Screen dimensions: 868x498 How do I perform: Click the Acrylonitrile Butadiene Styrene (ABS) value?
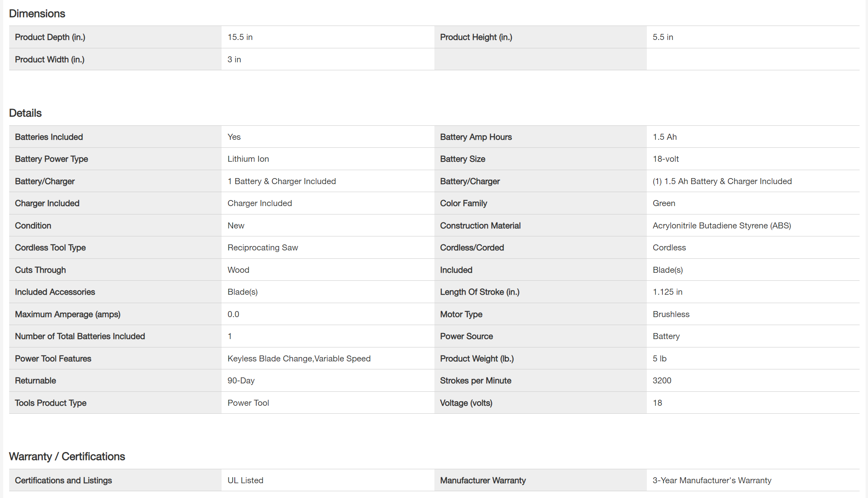721,226
